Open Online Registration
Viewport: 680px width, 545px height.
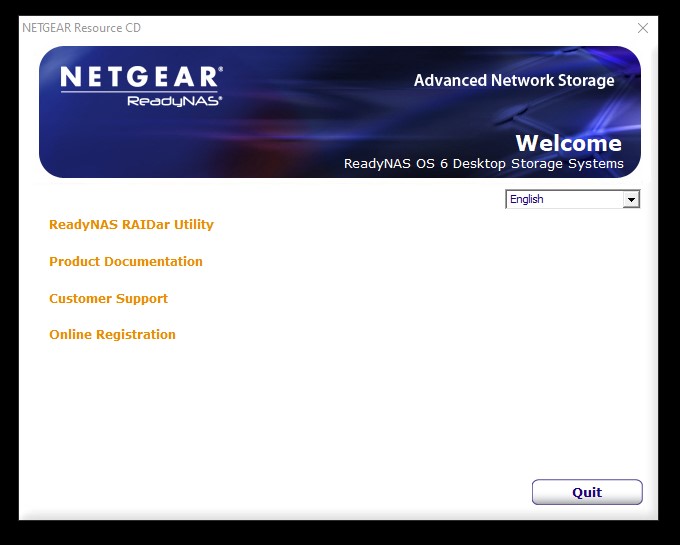pos(112,334)
